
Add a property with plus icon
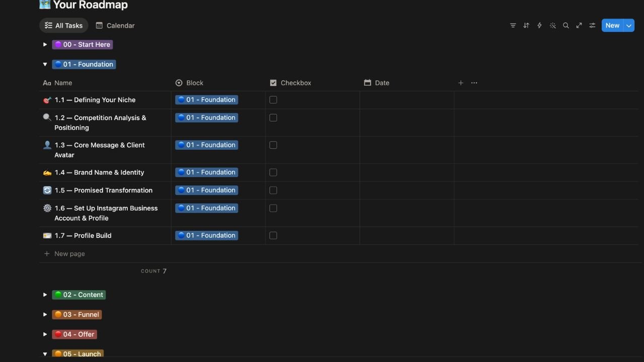[x=460, y=83]
